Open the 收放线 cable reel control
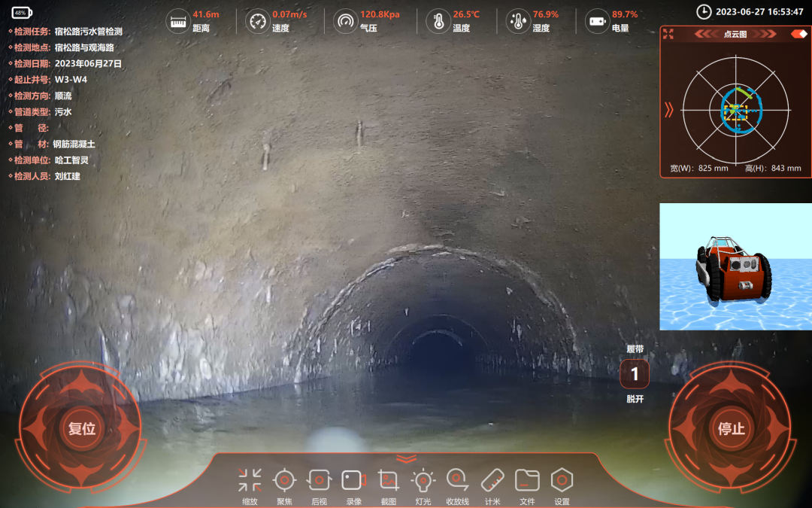812x508 pixels. (x=457, y=480)
